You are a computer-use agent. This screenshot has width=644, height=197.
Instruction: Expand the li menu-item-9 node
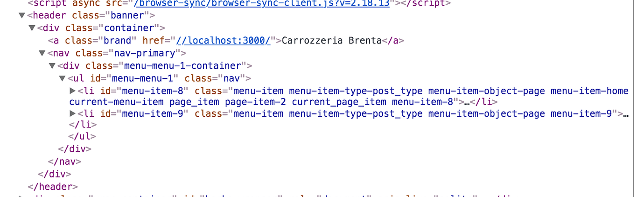[x=72, y=113]
